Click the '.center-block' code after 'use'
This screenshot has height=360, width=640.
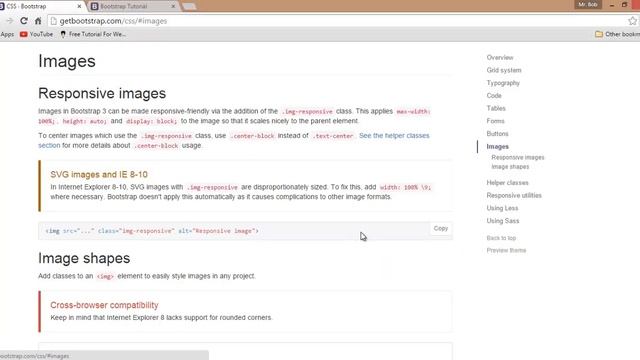(252, 136)
